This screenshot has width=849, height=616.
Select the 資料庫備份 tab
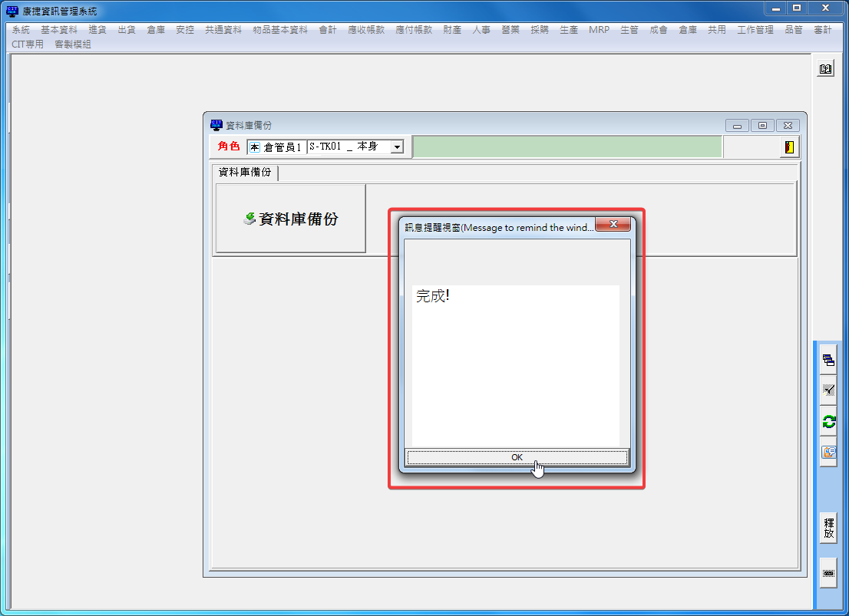click(245, 173)
